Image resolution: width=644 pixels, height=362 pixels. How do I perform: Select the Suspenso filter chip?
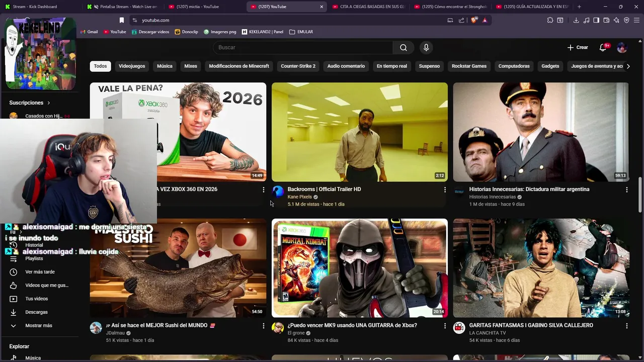(x=429, y=66)
